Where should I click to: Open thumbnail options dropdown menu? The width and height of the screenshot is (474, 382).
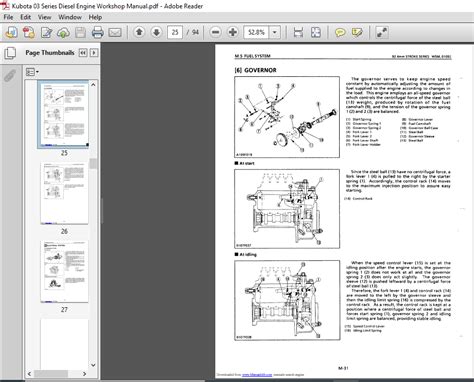click(x=32, y=72)
